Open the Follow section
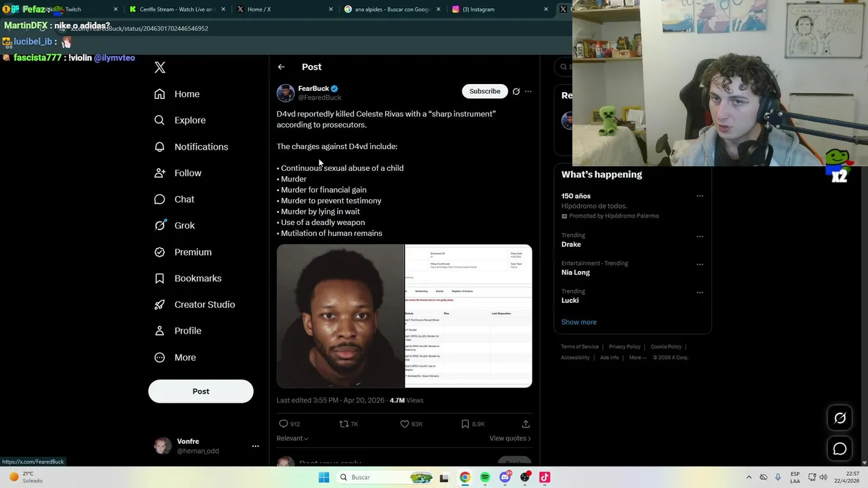Image resolution: width=868 pixels, height=488 pixels. pos(178,173)
